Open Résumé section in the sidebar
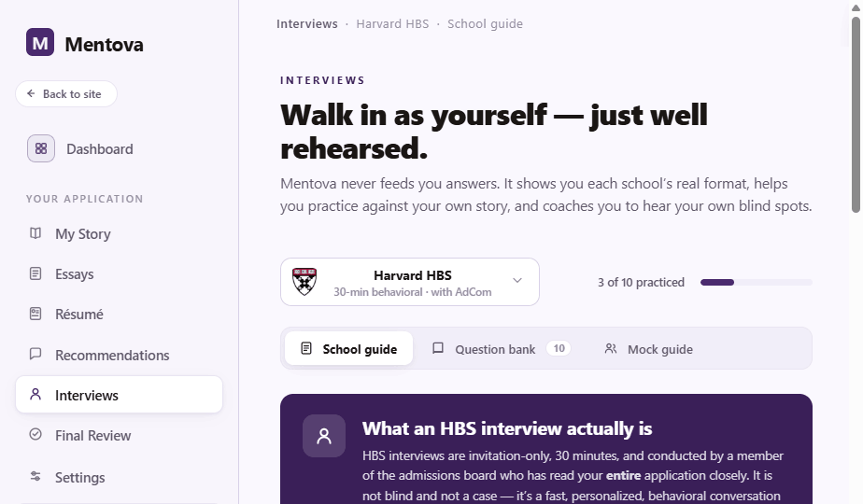The width and height of the screenshot is (863, 504). pos(119,315)
